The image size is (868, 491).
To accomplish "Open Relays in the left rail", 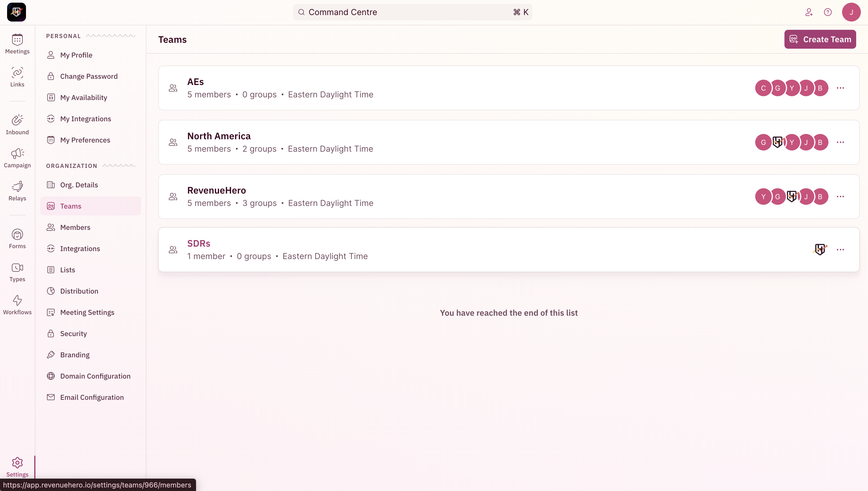I will 17,191.
